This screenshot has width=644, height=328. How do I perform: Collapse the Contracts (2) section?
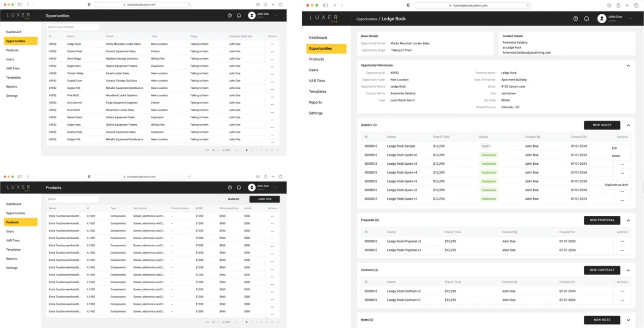[x=628, y=270]
